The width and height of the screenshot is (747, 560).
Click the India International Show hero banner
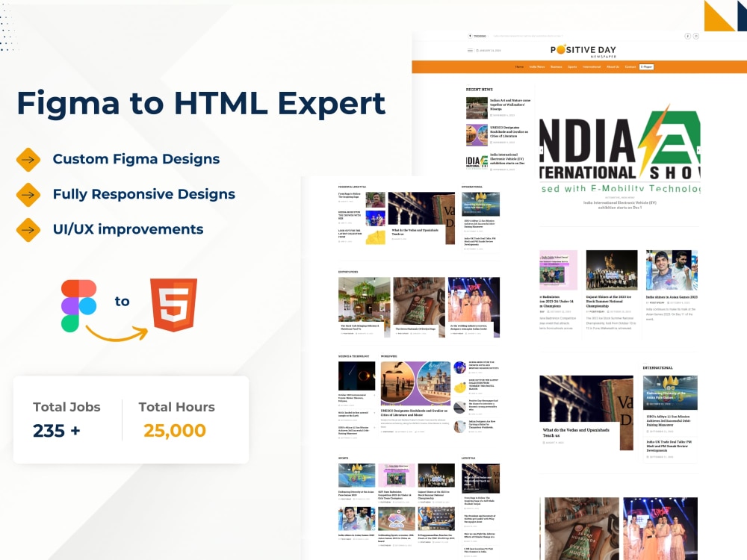[x=620, y=149]
